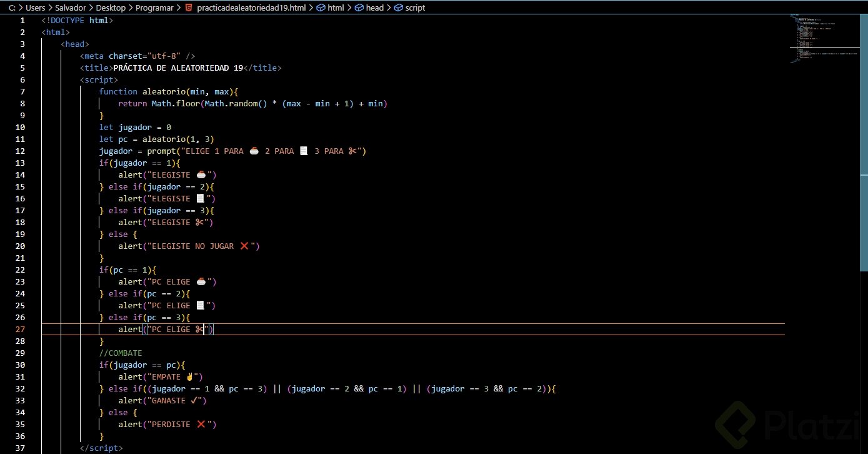Click the else if(pc == 2) line
Image resolution: width=868 pixels, height=454 pixels.
point(144,293)
